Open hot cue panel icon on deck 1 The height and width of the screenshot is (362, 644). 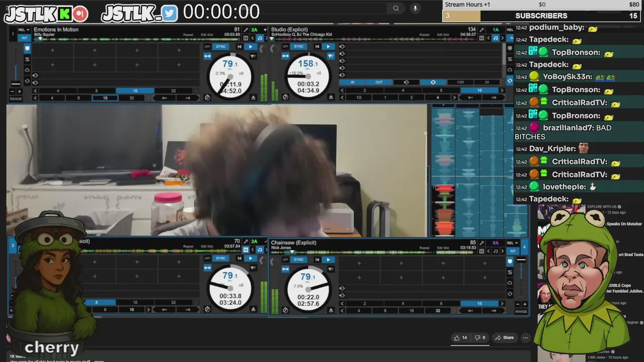pyautogui.click(x=27, y=48)
